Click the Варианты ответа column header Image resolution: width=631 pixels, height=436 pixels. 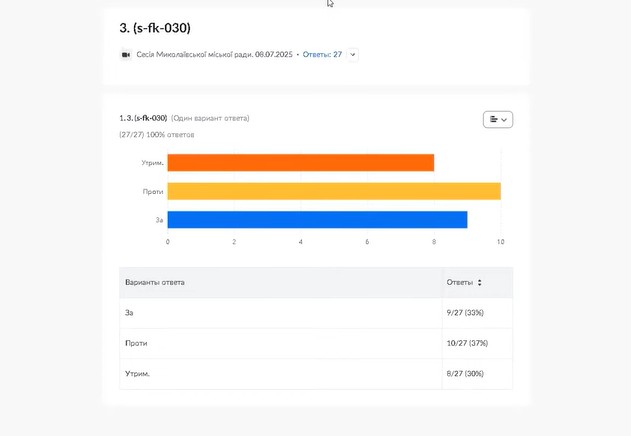coord(155,283)
